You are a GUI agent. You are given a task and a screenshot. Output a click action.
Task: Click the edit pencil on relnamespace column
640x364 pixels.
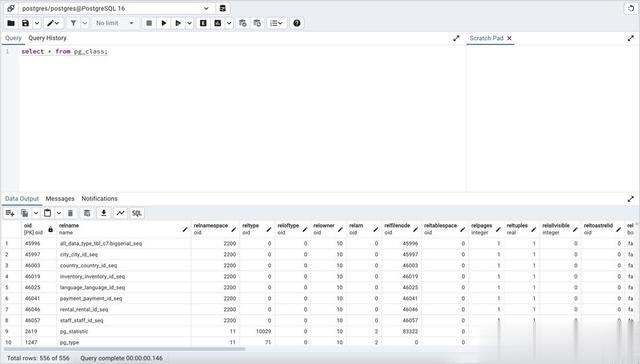coord(233,230)
